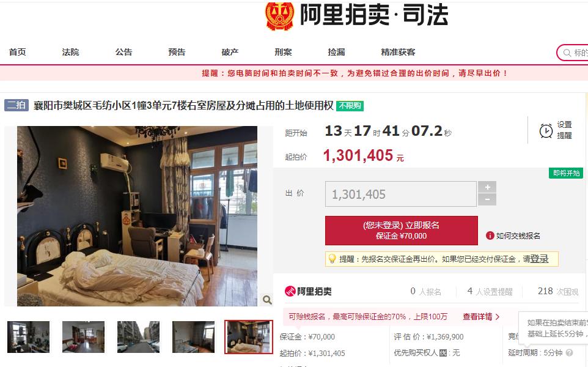
Task: Click the alarm clock reminder icon
Action: [546, 131]
